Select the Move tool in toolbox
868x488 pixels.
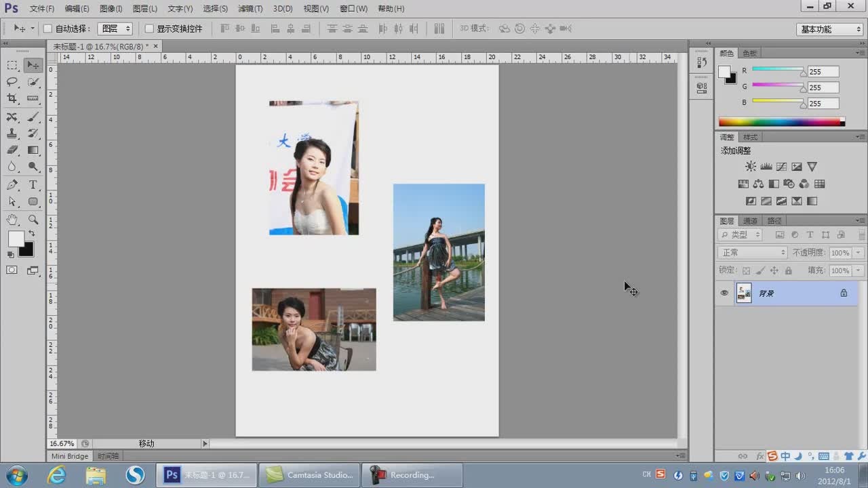click(33, 65)
